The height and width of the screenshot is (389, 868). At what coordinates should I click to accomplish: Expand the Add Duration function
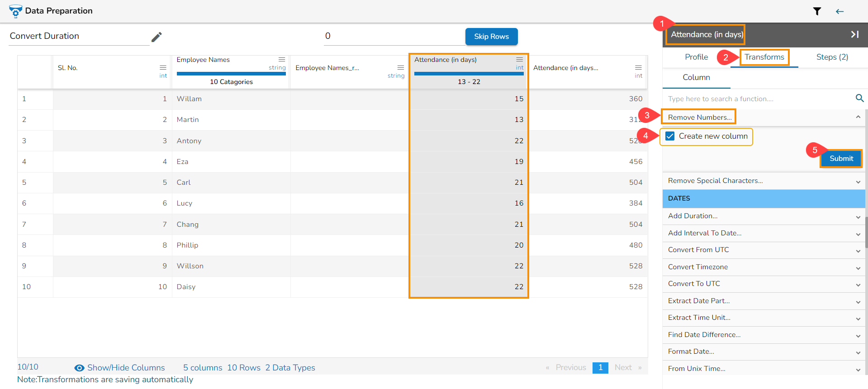pyautogui.click(x=858, y=216)
